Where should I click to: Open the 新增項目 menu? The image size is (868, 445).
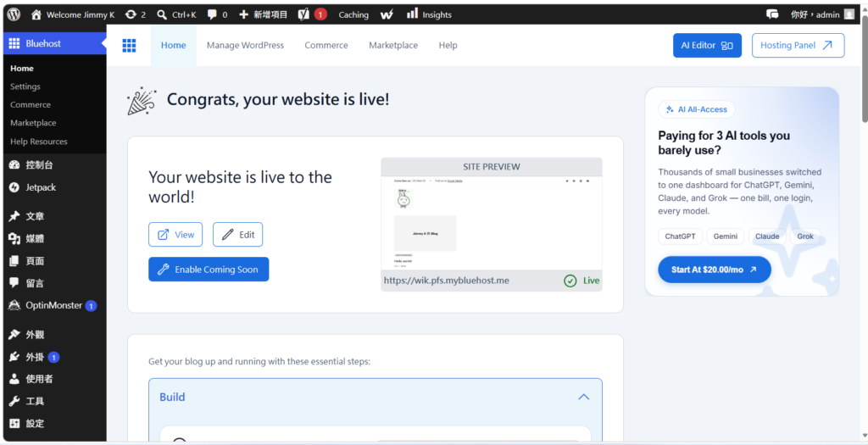[263, 14]
